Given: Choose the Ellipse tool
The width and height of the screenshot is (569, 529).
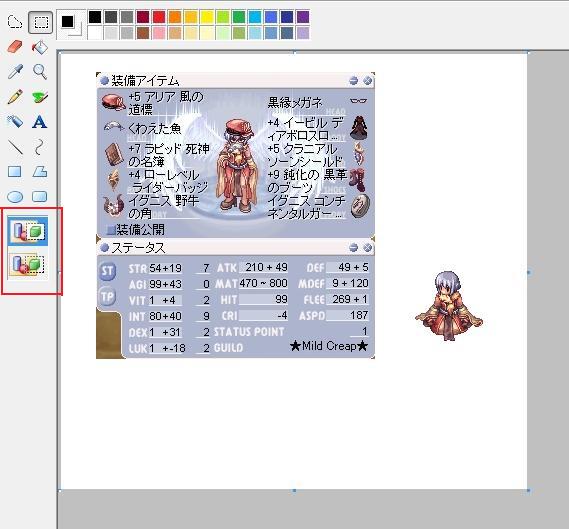Looking at the screenshot, I should click(15, 197).
